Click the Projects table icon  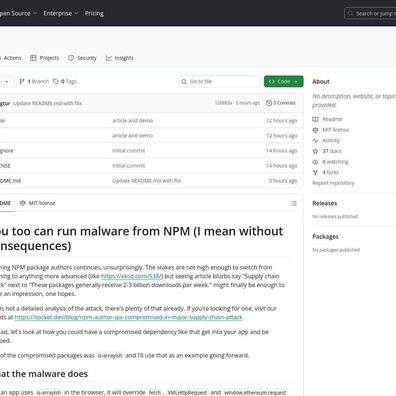33,58
